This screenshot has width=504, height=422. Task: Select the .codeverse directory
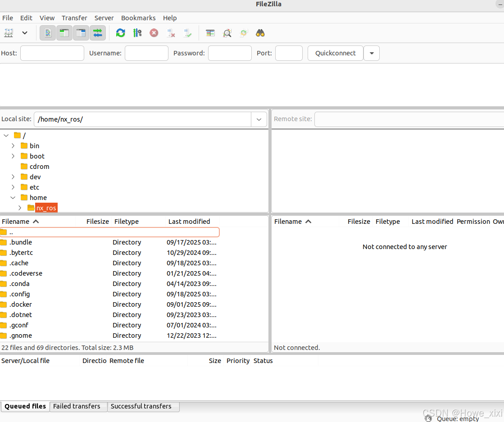click(109, 273)
